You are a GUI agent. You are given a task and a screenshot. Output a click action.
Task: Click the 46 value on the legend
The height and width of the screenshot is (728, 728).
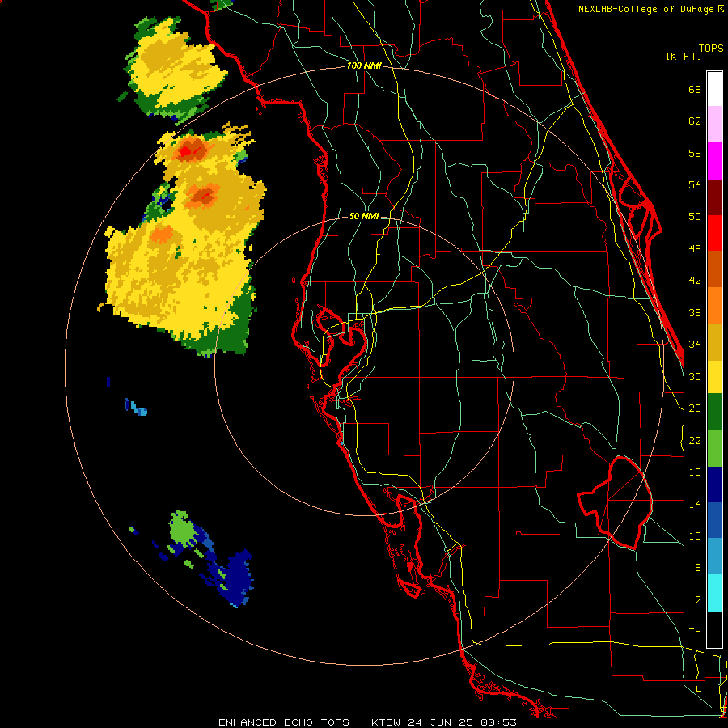(695, 249)
